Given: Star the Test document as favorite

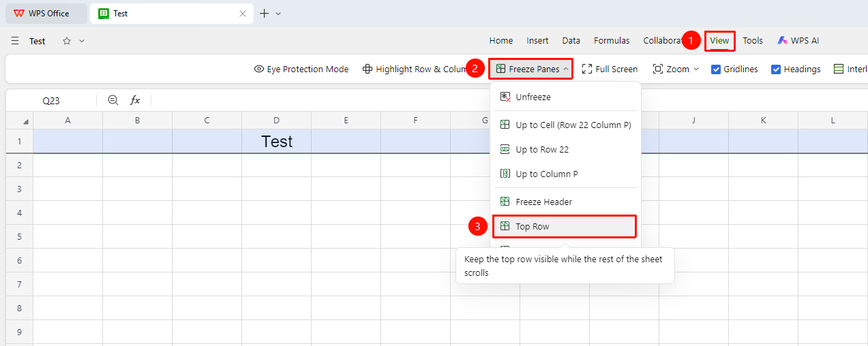Looking at the screenshot, I should [67, 41].
